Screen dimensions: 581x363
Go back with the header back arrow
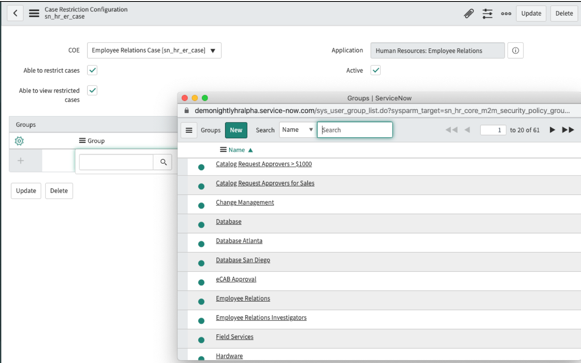[x=15, y=13]
